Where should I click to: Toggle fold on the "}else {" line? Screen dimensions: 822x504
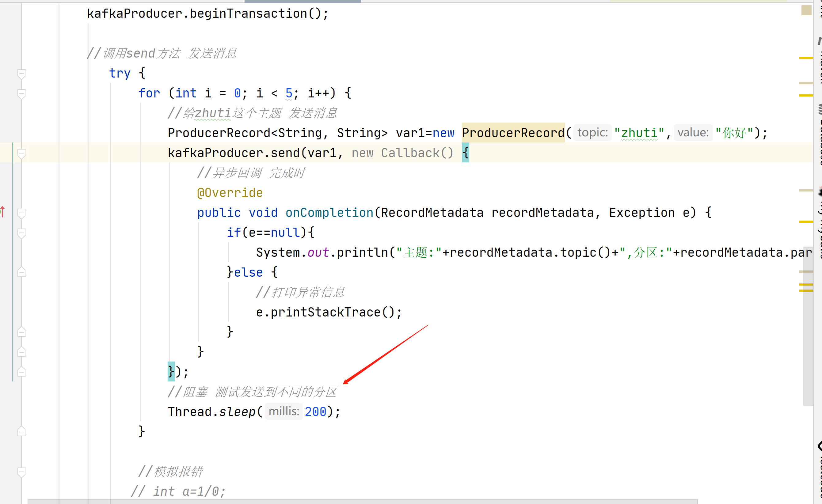[x=21, y=272]
